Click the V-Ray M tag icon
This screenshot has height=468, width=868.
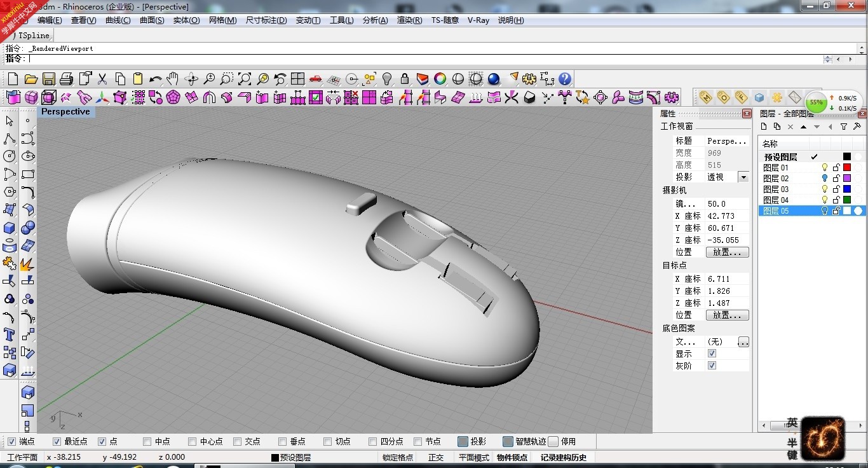point(705,97)
